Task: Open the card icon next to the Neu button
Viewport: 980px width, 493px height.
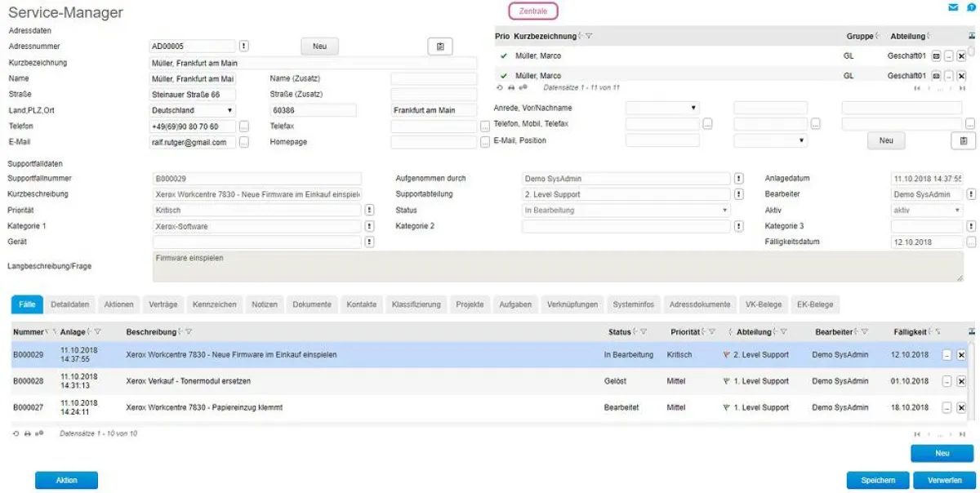Action: click(439, 46)
